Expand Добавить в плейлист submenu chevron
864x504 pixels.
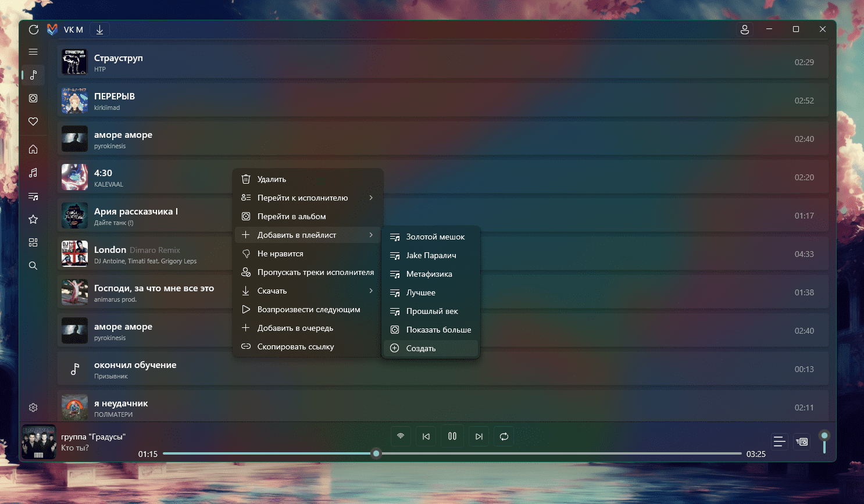click(x=371, y=235)
